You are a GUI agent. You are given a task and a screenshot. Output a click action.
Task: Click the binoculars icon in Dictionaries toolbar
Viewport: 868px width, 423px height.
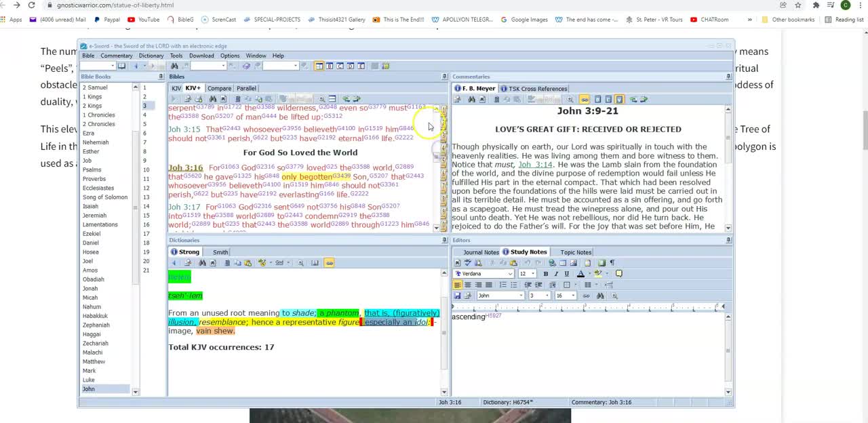(202, 262)
